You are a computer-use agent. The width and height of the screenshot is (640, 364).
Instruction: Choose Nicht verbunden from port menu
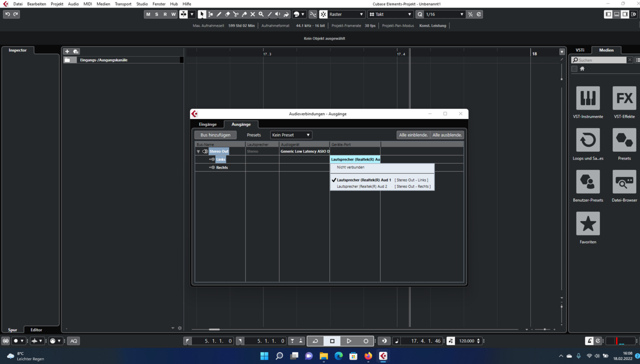pos(350,167)
